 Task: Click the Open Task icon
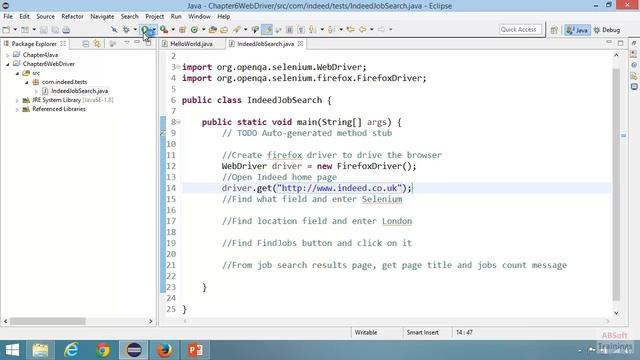point(224,30)
